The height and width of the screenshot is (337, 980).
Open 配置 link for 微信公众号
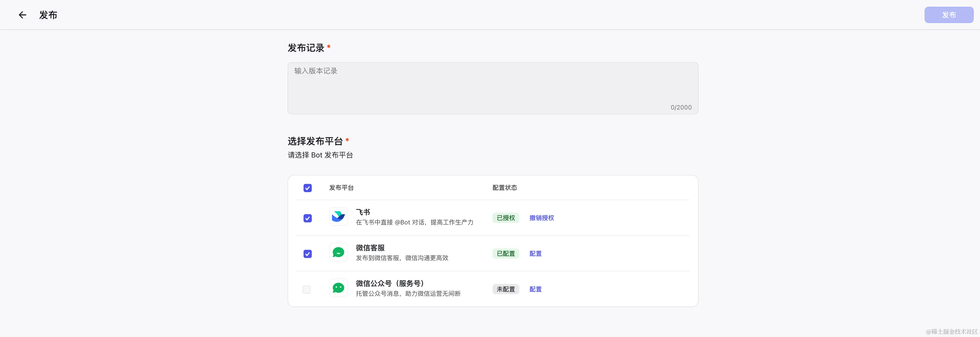point(535,289)
